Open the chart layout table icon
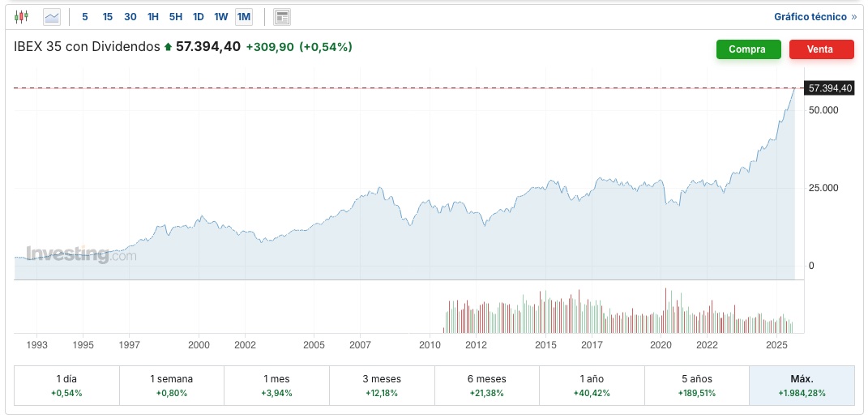Viewport: 868px width, 418px height. (282, 16)
